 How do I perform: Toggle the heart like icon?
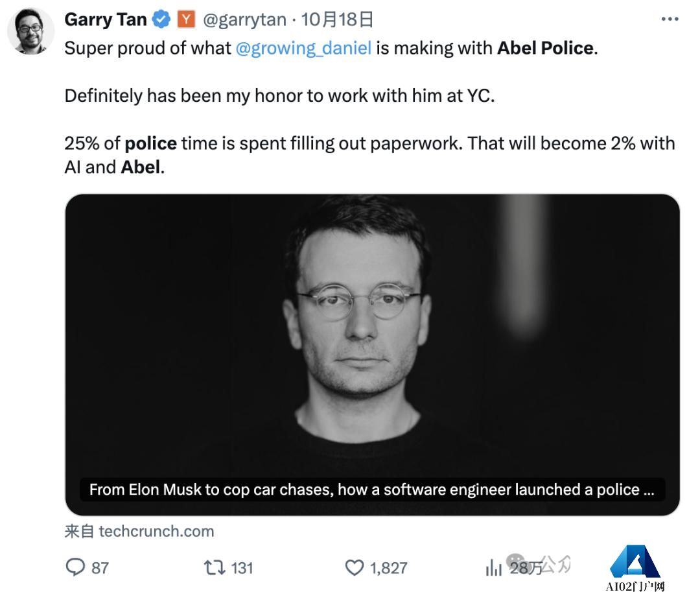point(355,568)
